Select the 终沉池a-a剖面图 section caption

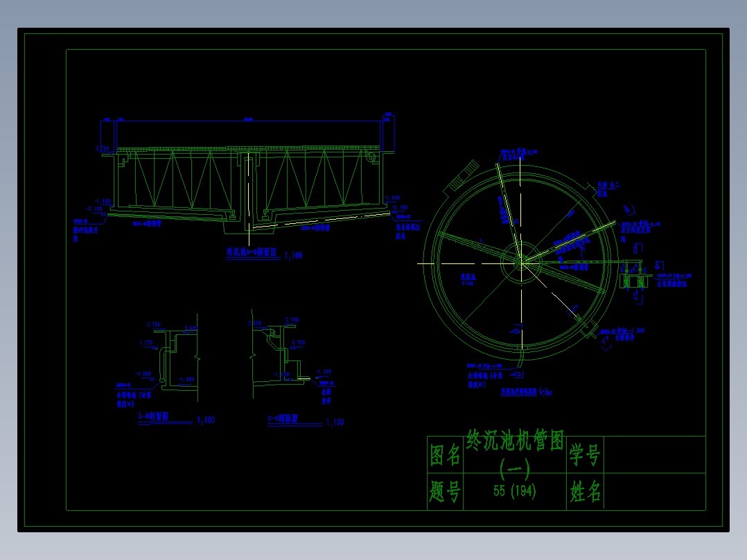pyautogui.click(x=252, y=252)
